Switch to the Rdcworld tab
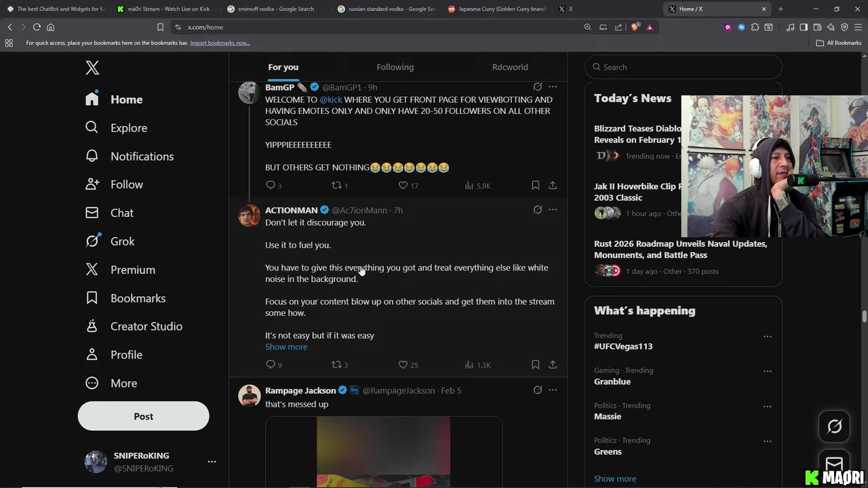The image size is (868, 488). pos(510,67)
